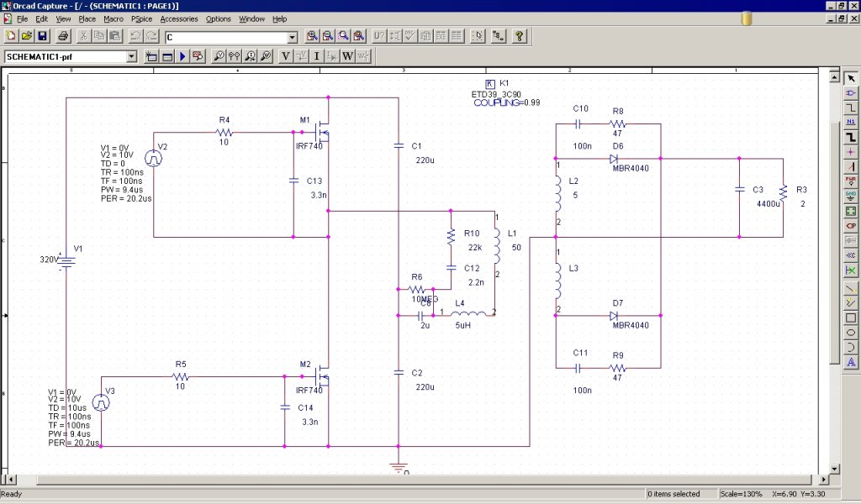Select the K1 coupling component symbol

pos(490,84)
